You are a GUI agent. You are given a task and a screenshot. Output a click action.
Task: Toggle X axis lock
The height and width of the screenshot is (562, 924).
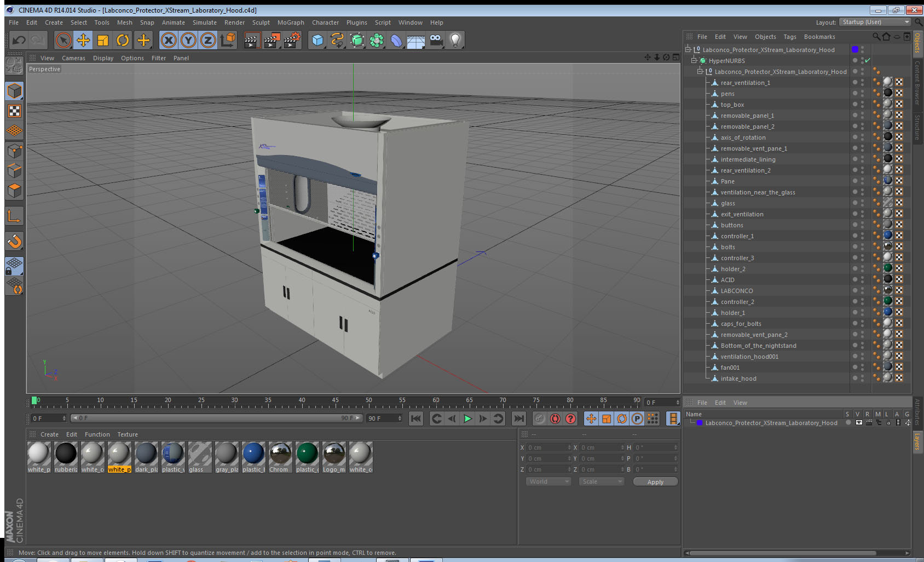[169, 40]
